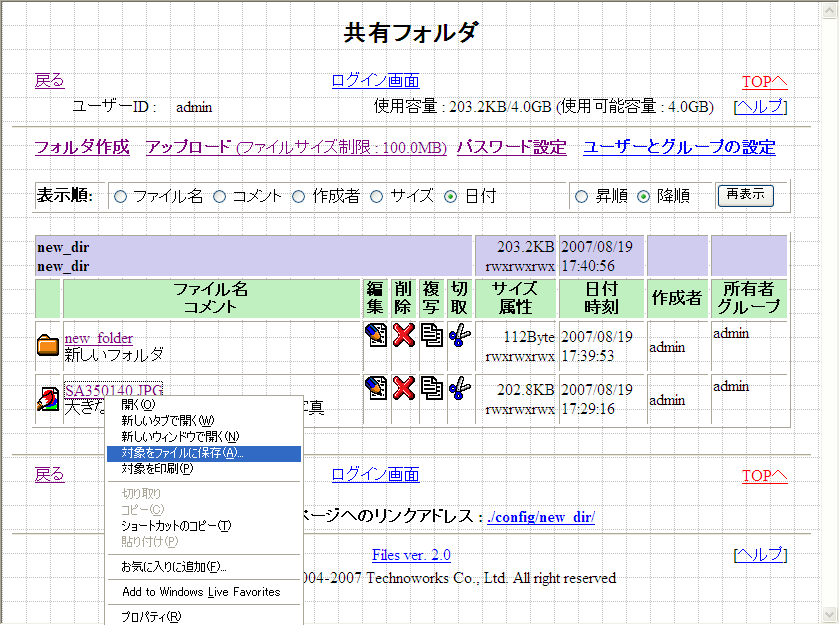Image resolution: width=840 pixels, height=625 pixels.
Task: Select the サイズ sort radio button
Action: coord(377,197)
